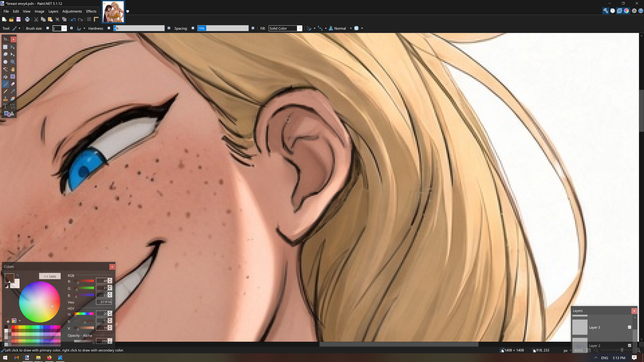Click the color wheel in Colors panel
The image size is (644, 362).
point(40,302)
